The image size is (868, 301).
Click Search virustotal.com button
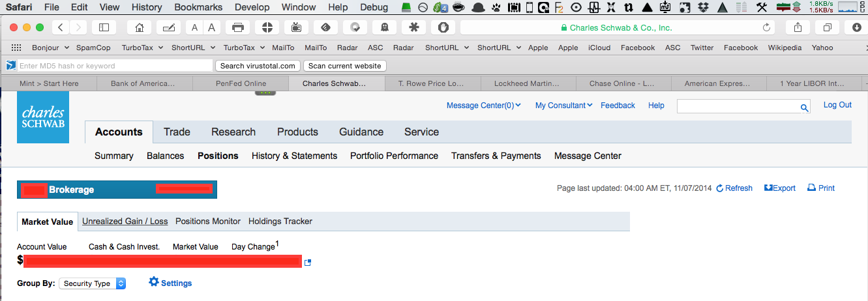click(259, 66)
